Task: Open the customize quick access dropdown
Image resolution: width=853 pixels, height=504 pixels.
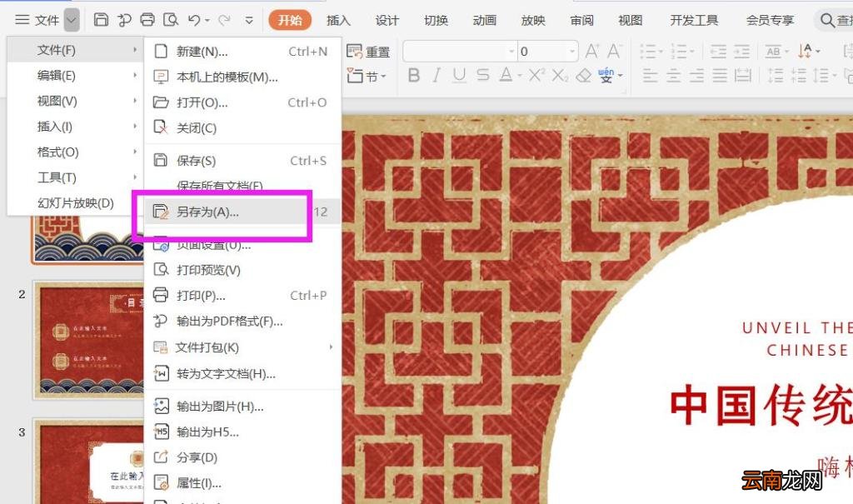Action: pos(249,21)
